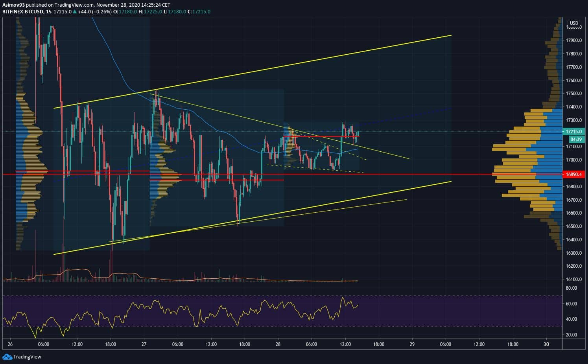The width and height of the screenshot is (588, 364).
Task: Click the RSI 20.00 scale label
Action: 571,335
